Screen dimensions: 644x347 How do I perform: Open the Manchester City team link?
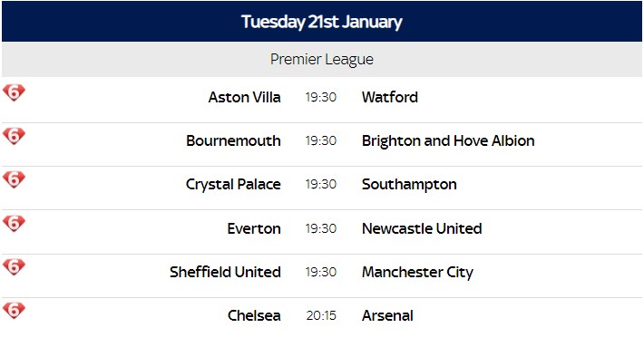tap(417, 273)
